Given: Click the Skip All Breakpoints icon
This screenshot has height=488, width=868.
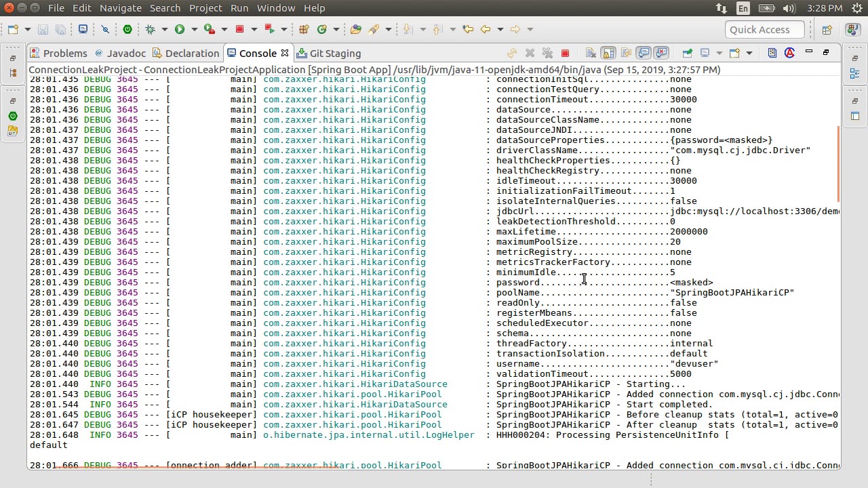Looking at the screenshot, I should coord(105,29).
